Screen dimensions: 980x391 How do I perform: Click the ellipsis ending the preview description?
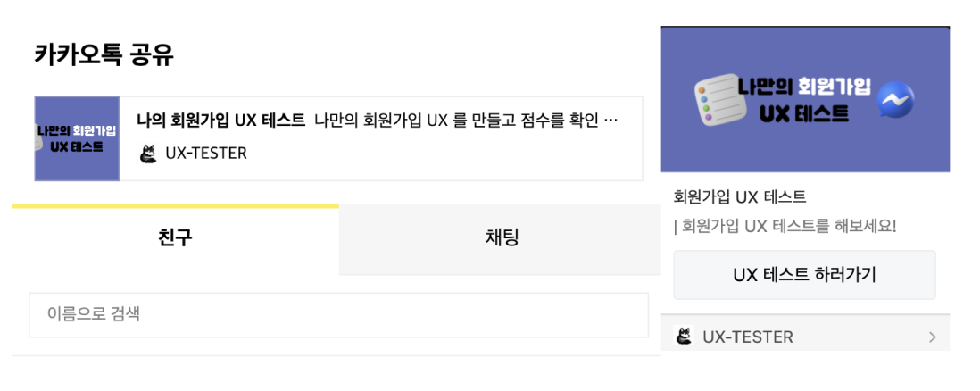[x=612, y=121]
